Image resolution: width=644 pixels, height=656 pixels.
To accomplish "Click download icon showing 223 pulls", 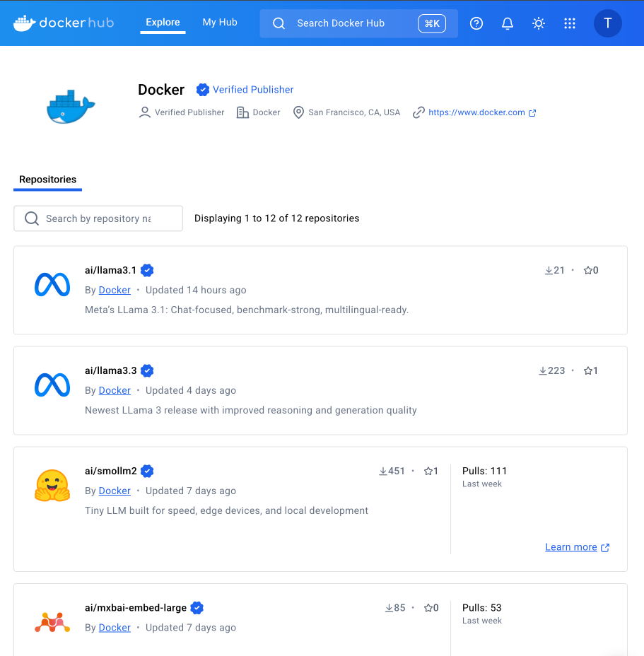I will pyautogui.click(x=543, y=371).
